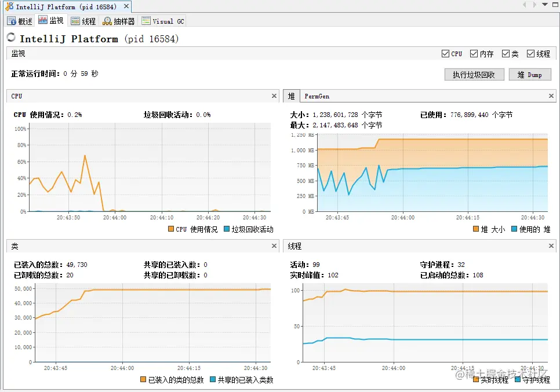Open the 概述 overview tab
Screen dimensions: 560x392
click(x=20, y=21)
